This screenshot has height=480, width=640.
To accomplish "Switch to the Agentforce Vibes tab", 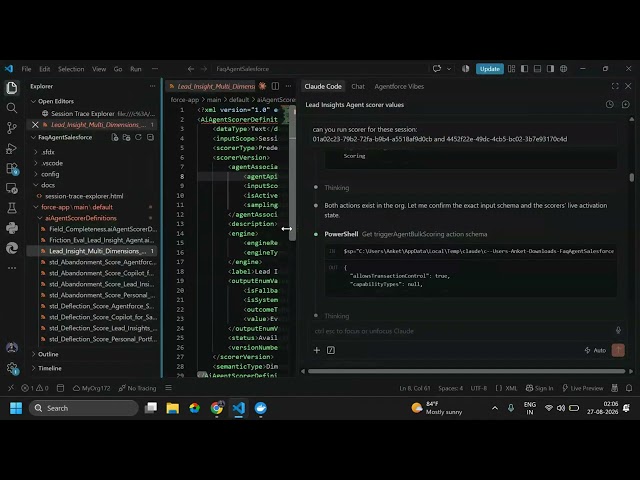I will (399, 87).
